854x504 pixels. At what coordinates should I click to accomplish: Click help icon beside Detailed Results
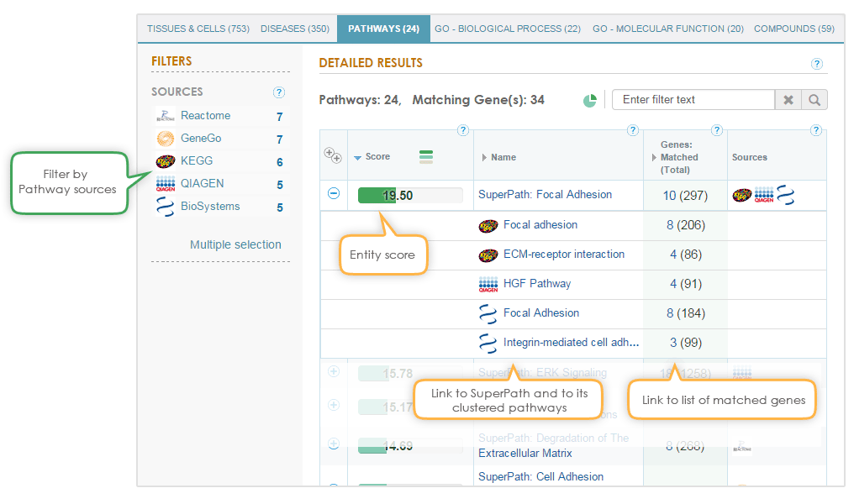[x=816, y=64]
